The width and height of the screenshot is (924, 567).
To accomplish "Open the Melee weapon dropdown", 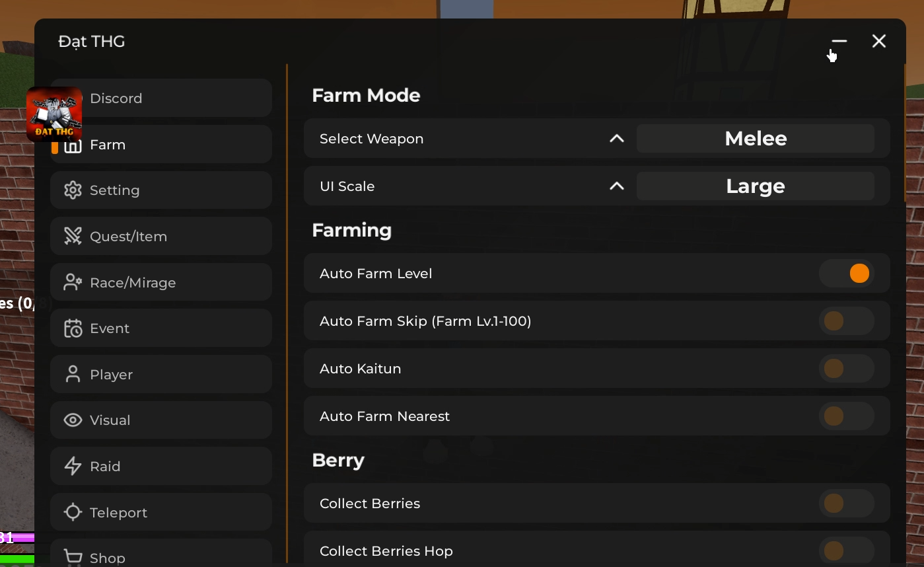I will click(x=755, y=139).
